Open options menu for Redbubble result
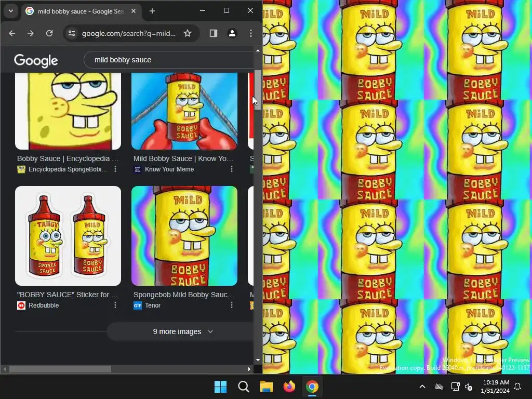The width and height of the screenshot is (532, 399). tap(115, 305)
